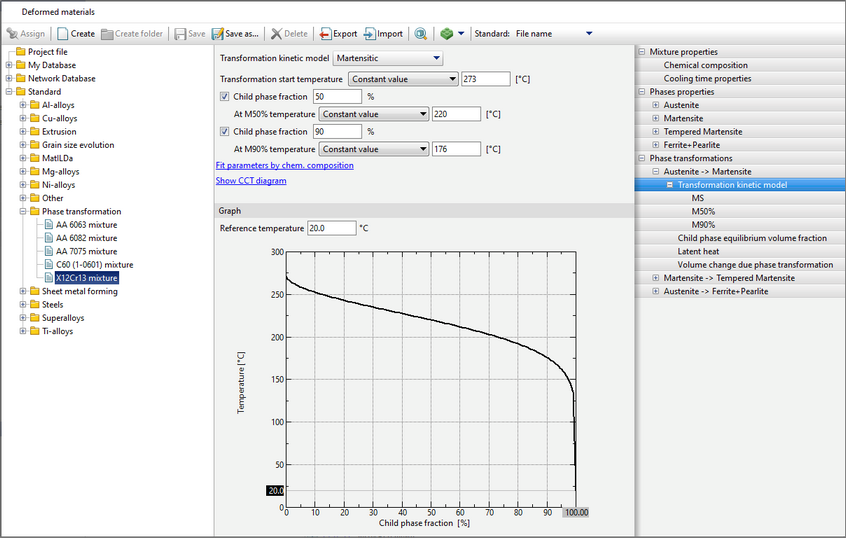The height and width of the screenshot is (538, 846).
Task: Click the magnifier search icon in toolbar
Action: coord(421,33)
